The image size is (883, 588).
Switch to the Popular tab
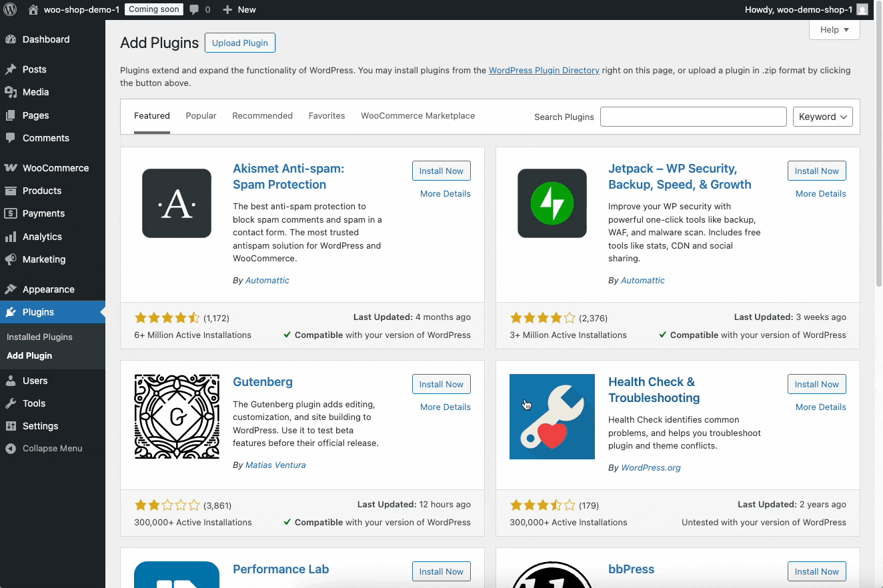[201, 116]
